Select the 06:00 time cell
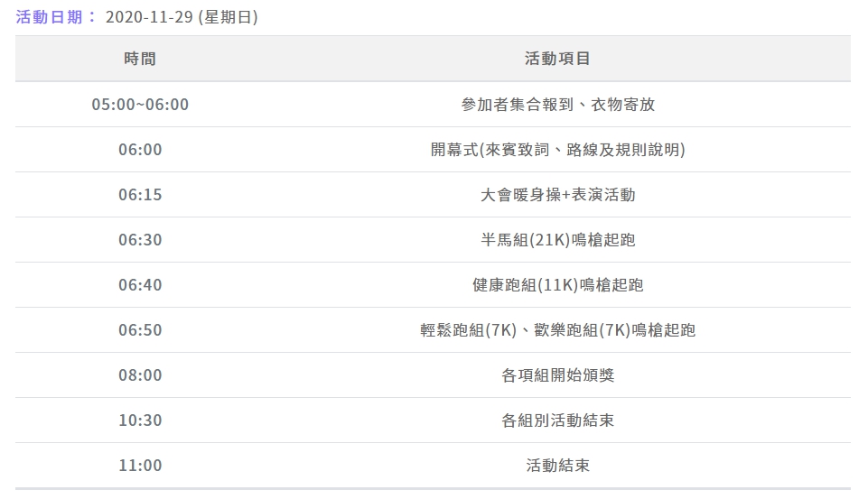This screenshot has width=868, height=499. pyautogui.click(x=140, y=150)
